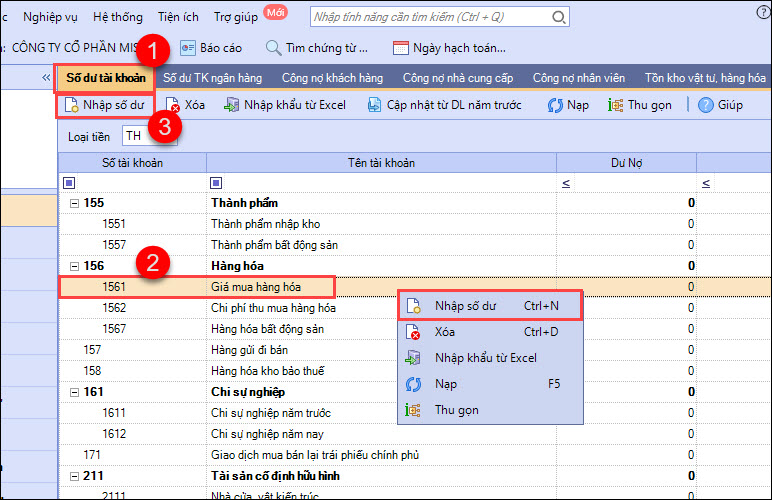Screen dimensions: 772x500
Task: Choose Nhập khẩu từ Excel in context menu
Action: point(486,358)
